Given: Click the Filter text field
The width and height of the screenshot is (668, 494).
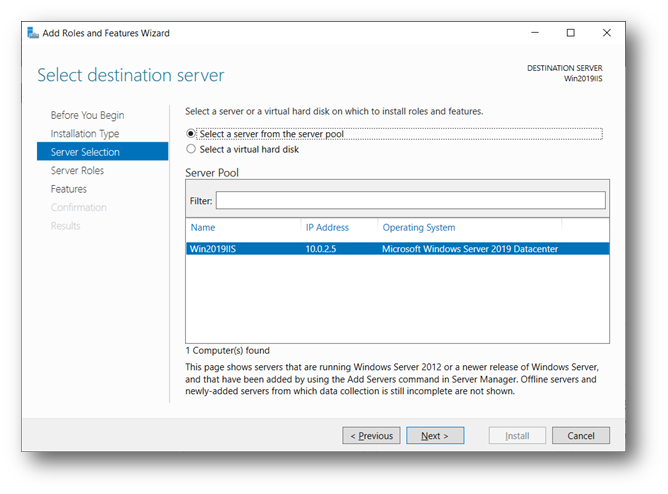Looking at the screenshot, I should pyautogui.click(x=410, y=201).
